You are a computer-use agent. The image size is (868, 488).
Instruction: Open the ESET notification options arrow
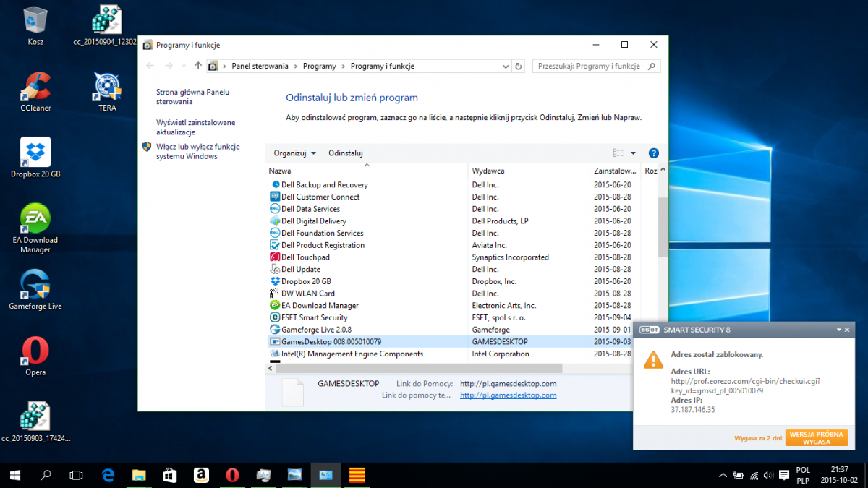pyautogui.click(x=838, y=330)
